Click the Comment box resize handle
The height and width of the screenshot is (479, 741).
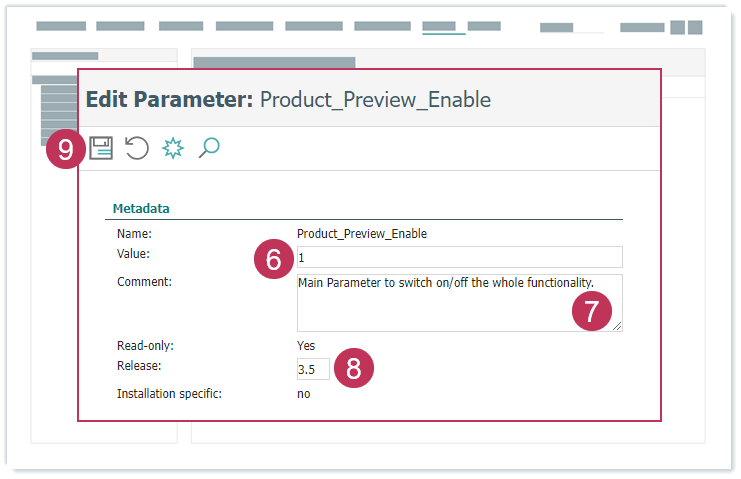pyautogui.click(x=617, y=326)
